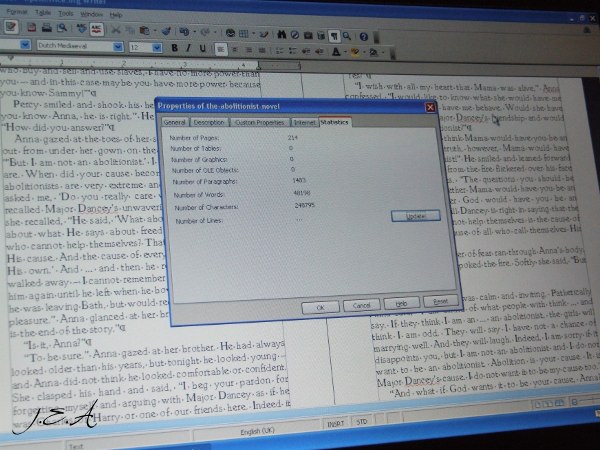Click Help button in Properties dialog

[x=401, y=303]
